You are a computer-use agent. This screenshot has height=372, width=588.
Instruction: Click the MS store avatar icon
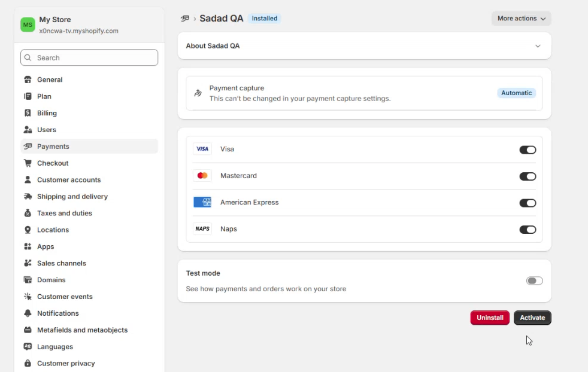[x=28, y=25]
